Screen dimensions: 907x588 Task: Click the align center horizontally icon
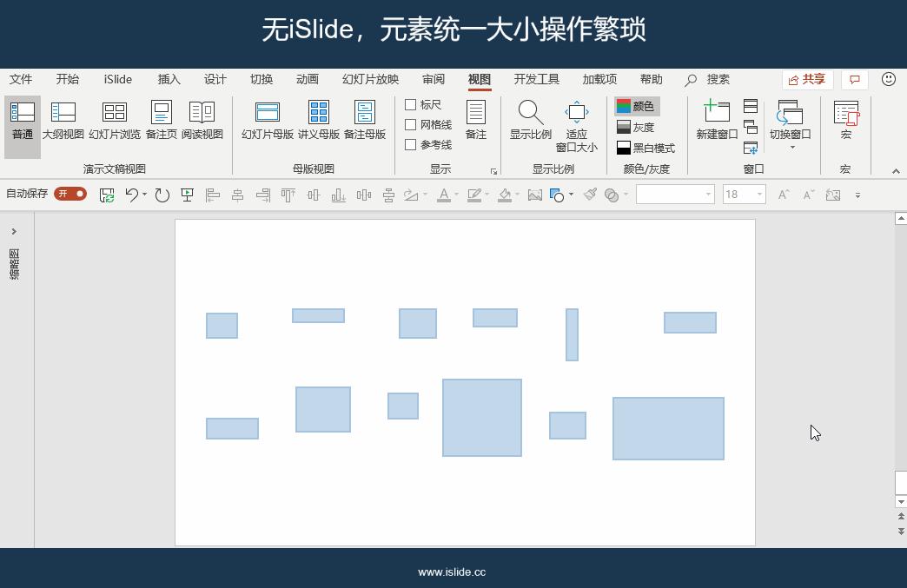click(238, 195)
